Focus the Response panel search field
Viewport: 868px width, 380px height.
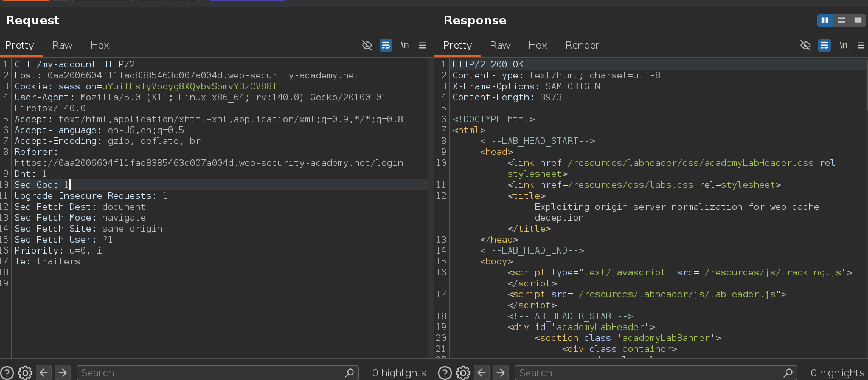[656, 373]
